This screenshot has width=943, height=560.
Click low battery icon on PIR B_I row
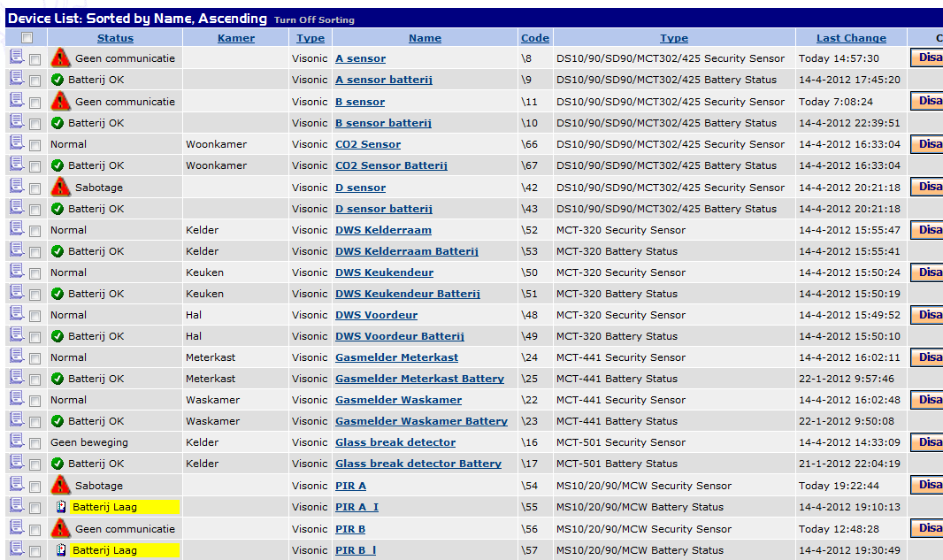tap(61, 550)
